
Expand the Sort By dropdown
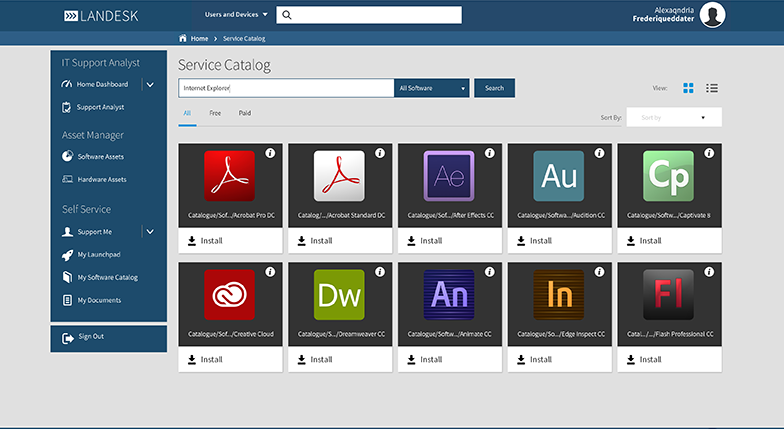tap(673, 117)
